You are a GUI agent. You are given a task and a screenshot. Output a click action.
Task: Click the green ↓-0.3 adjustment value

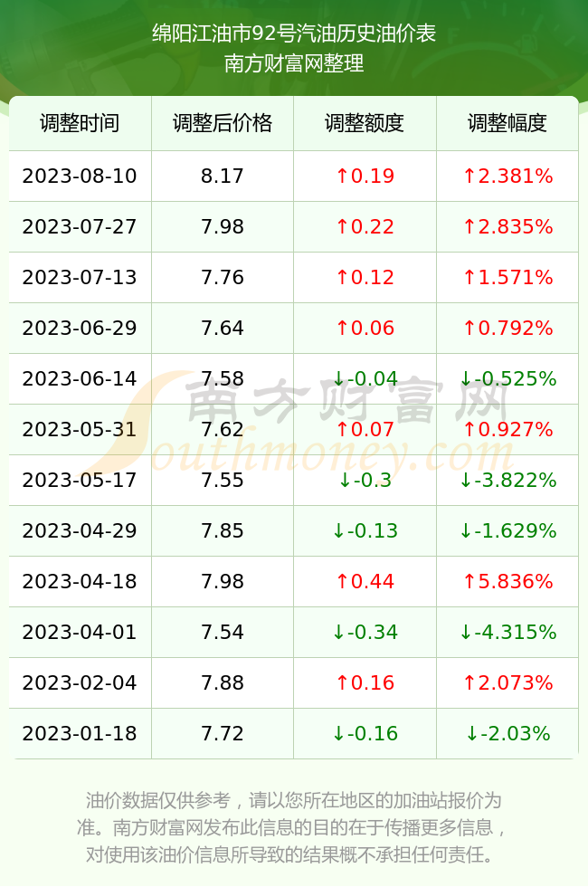[365, 481]
